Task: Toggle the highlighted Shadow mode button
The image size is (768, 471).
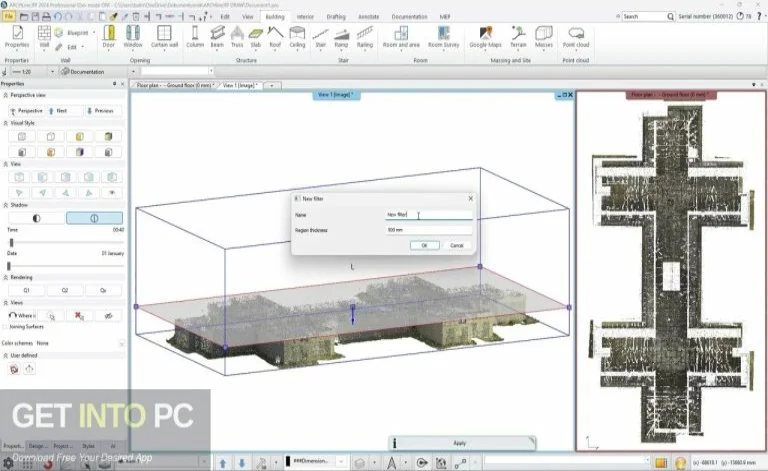Action: [94, 217]
